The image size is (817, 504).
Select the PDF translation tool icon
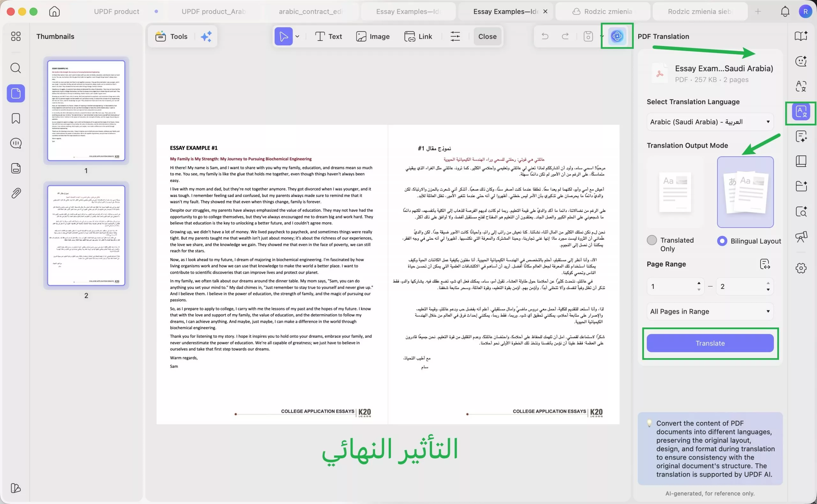801,112
